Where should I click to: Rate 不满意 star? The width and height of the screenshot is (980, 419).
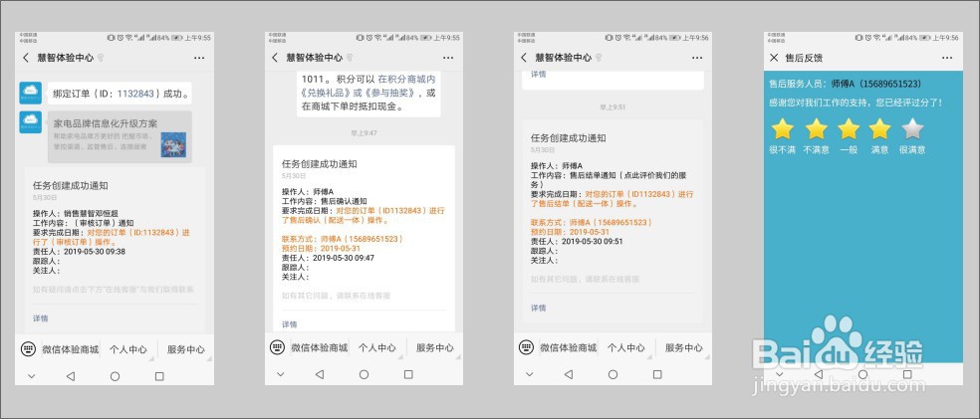816,128
